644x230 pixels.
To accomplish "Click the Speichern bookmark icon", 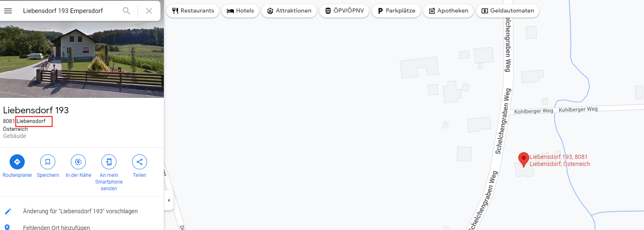I will 48,162.
